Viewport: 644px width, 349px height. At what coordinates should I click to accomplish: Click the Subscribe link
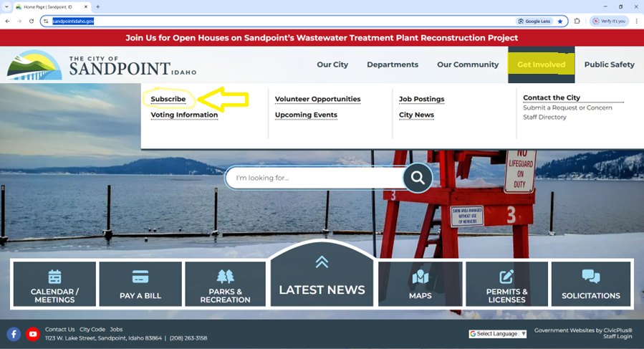click(x=168, y=99)
